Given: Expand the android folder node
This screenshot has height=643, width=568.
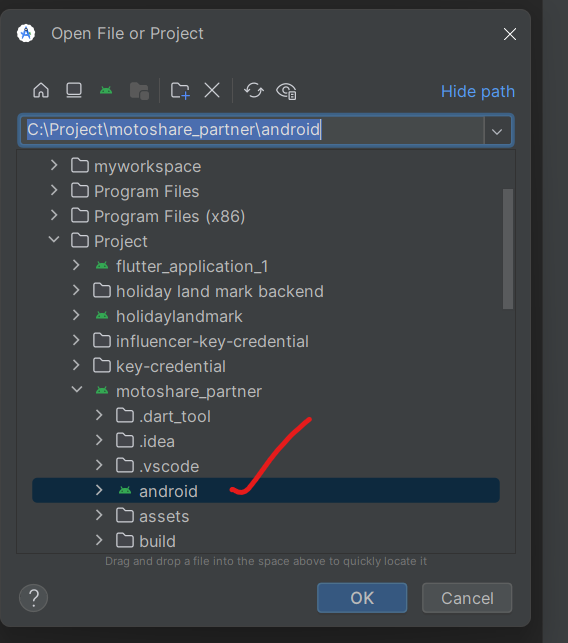Looking at the screenshot, I should coord(99,490).
